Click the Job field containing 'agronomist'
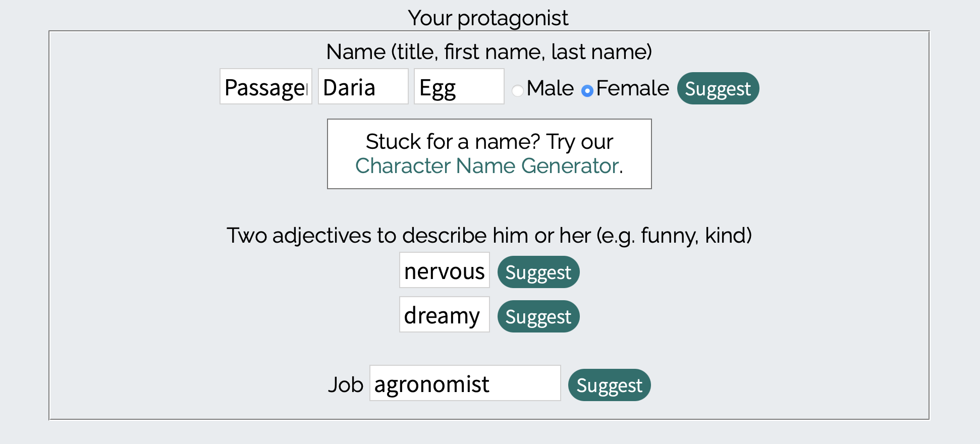Image resolution: width=980 pixels, height=444 pixels. 465,383
